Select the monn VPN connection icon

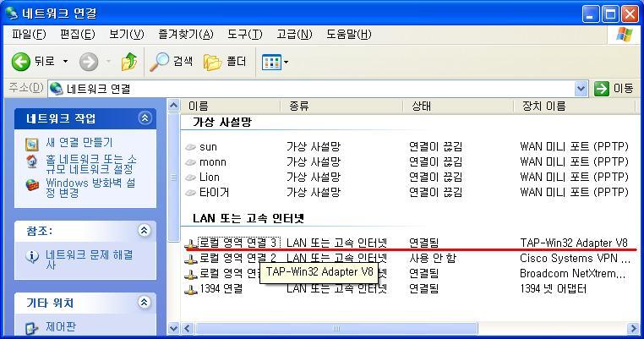coord(191,162)
